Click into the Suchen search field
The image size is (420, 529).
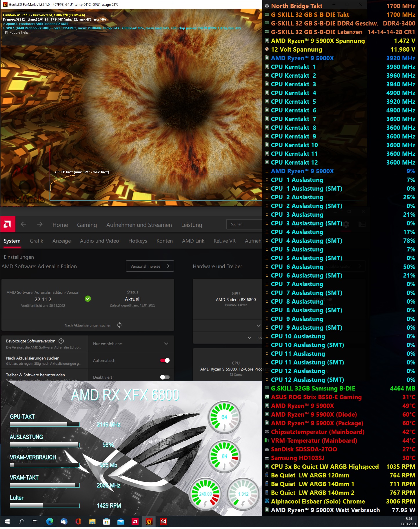click(x=245, y=224)
